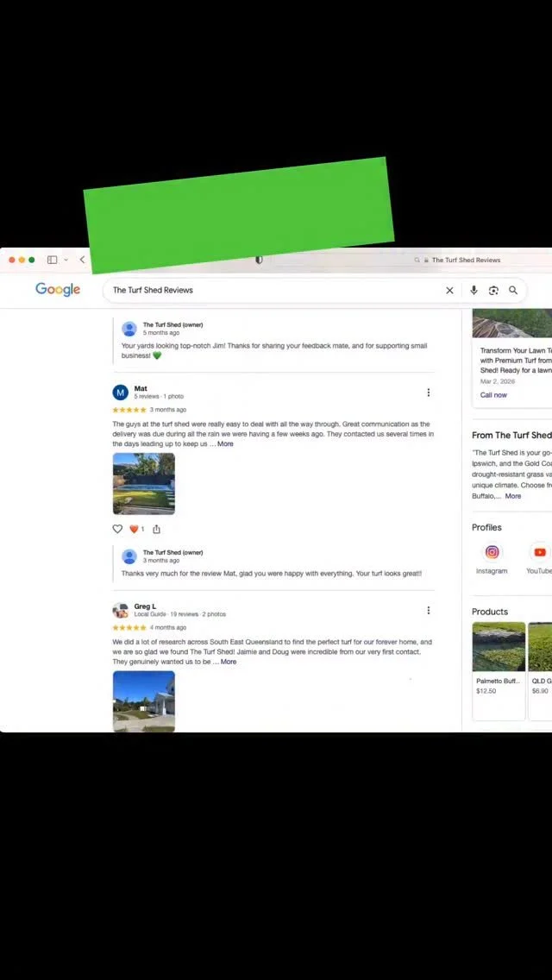Click the owner avatar in reply to Mat
This screenshot has height=980, width=552.
coord(129,556)
